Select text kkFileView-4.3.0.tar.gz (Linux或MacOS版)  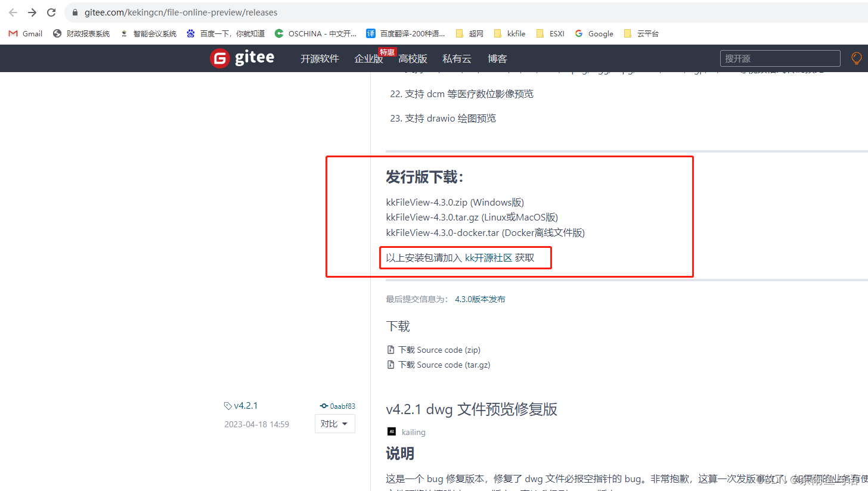(x=472, y=217)
